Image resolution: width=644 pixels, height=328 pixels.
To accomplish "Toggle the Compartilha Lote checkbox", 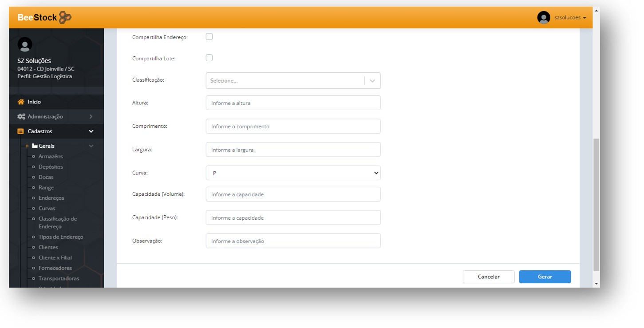I will click(x=209, y=58).
